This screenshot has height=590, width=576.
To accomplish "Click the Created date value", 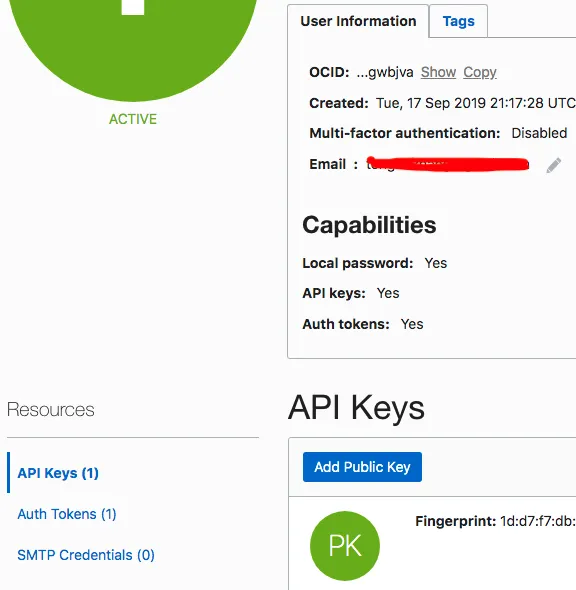I will [476, 103].
